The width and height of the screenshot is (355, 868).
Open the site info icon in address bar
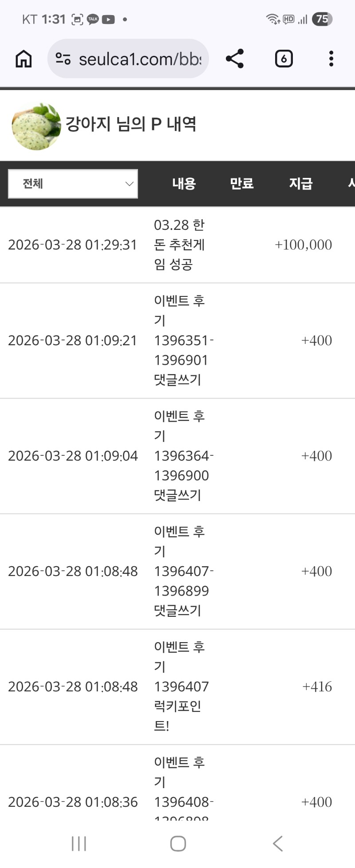coord(63,59)
